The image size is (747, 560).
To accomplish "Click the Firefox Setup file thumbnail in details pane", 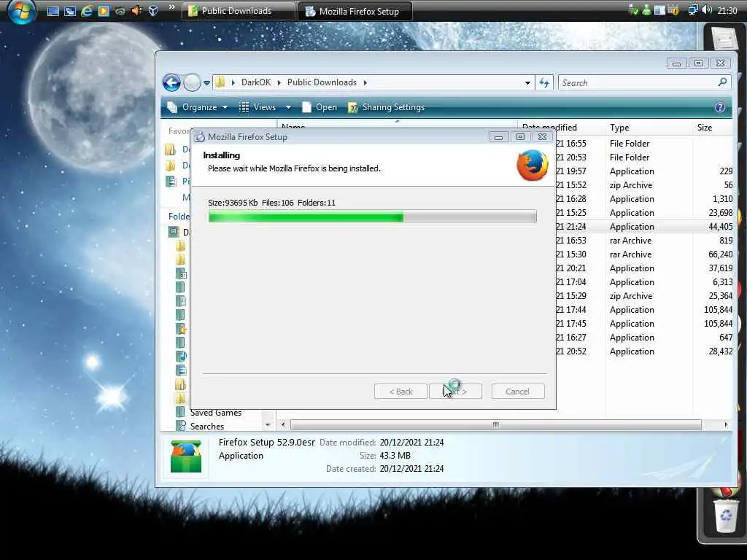I will [186, 456].
